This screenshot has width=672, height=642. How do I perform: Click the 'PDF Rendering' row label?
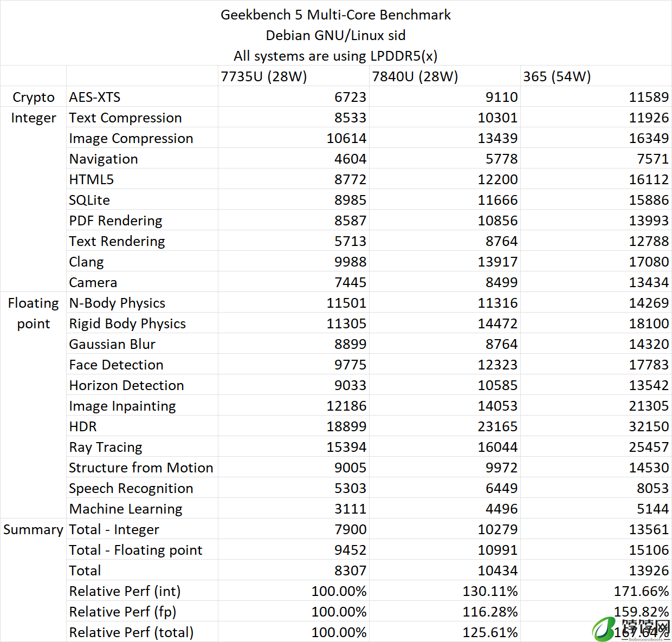pos(116,221)
